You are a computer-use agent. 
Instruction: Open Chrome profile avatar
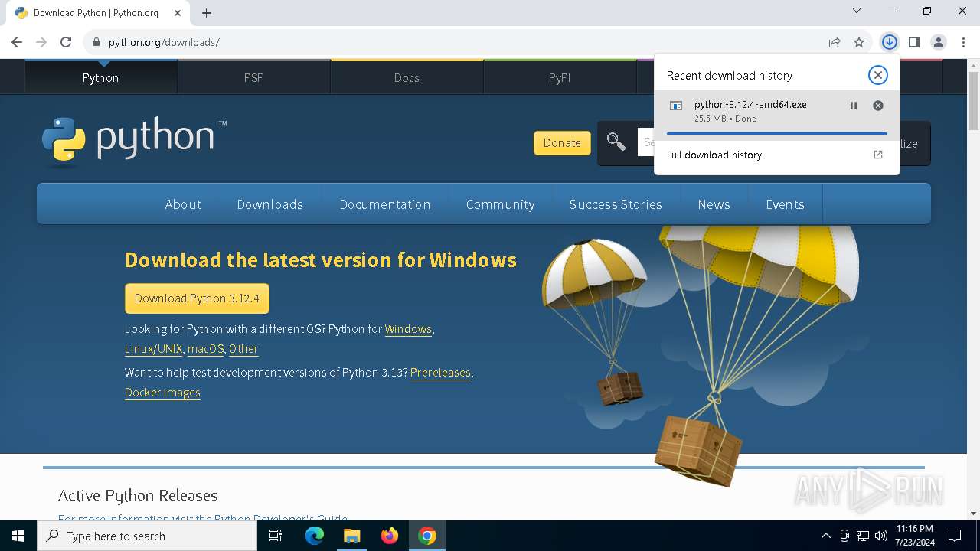[x=939, y=42]
